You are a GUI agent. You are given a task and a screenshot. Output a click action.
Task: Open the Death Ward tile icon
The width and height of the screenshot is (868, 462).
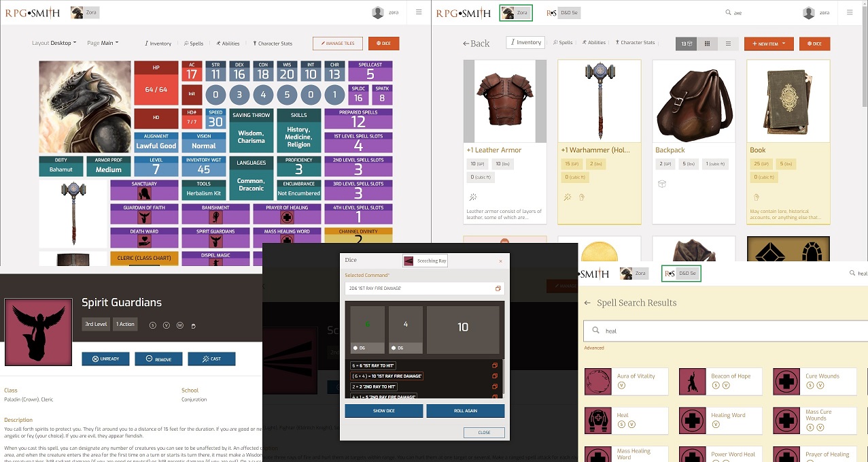pyautogui.click(x=144, y=242)
